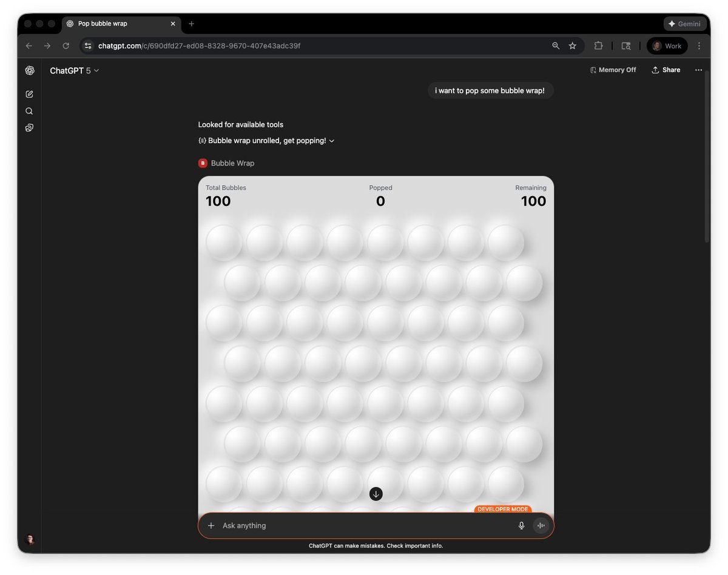The image size is (728, 575).
Task: Open the ChatGPT 5 model selector
Action: 74,70
